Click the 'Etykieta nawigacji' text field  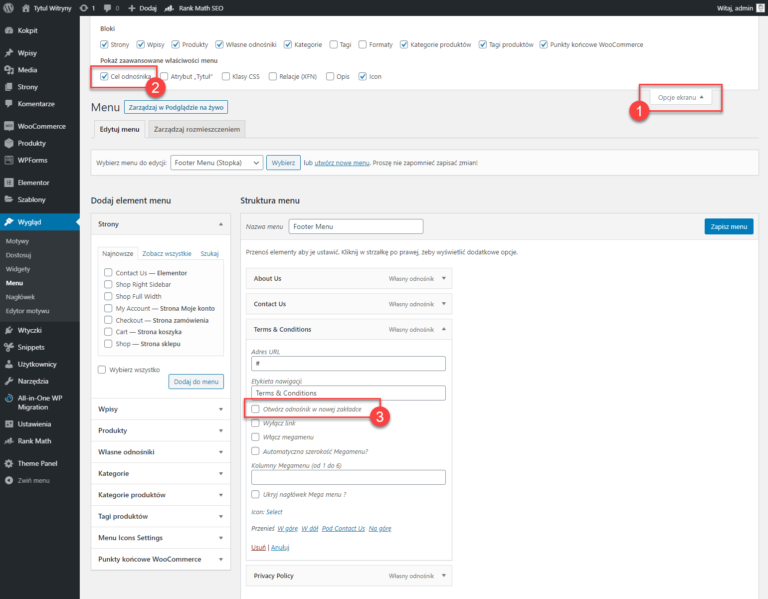click(348, 393)
